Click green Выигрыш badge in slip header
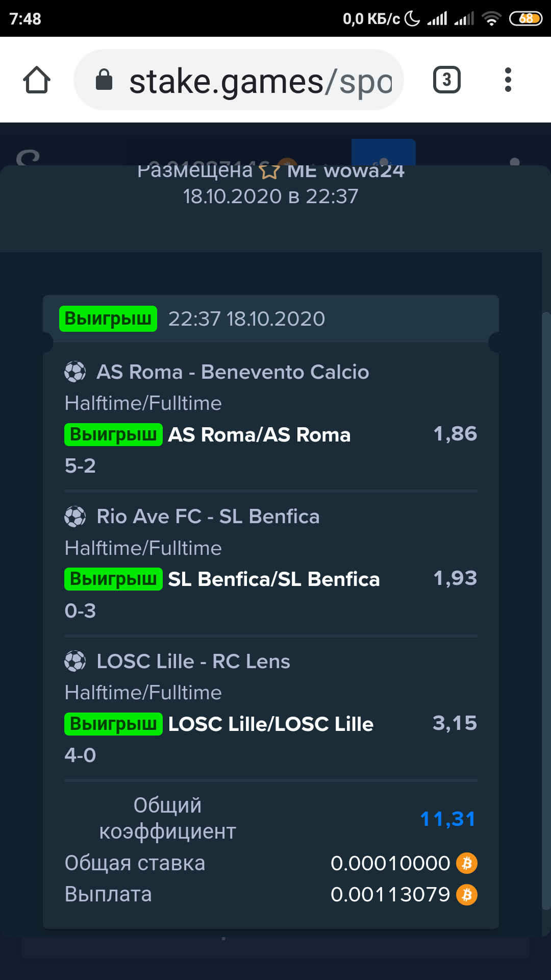 (108, 318)
